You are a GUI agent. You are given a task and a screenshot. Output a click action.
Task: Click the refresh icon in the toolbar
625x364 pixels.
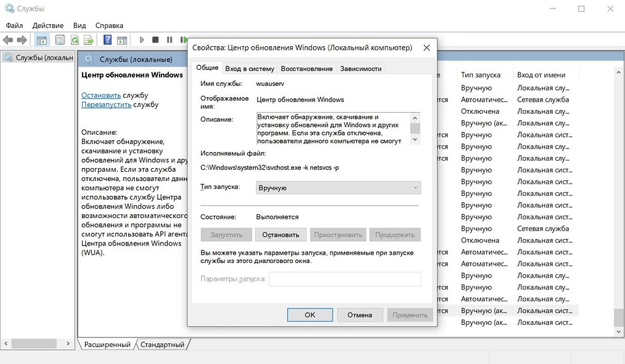[75, 40]
